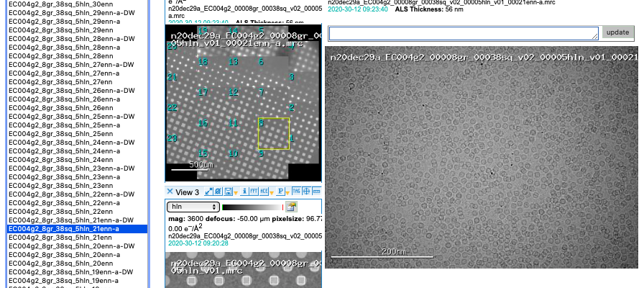Close View 3 with the X icon
Image resolution: width=644 pixels, height=288 pixels.
170,192
